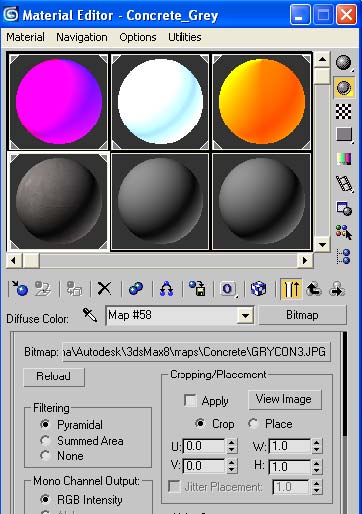This screenshot has width=362, height=514.
Task: Open the Utilities menu
Action: pos(184,37)
